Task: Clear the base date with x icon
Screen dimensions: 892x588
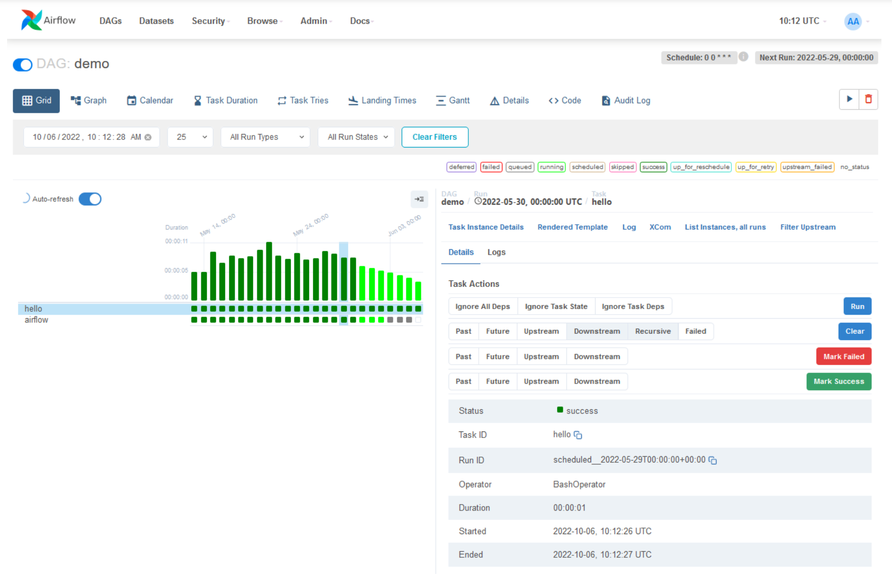Action: [x=148, y=137]
